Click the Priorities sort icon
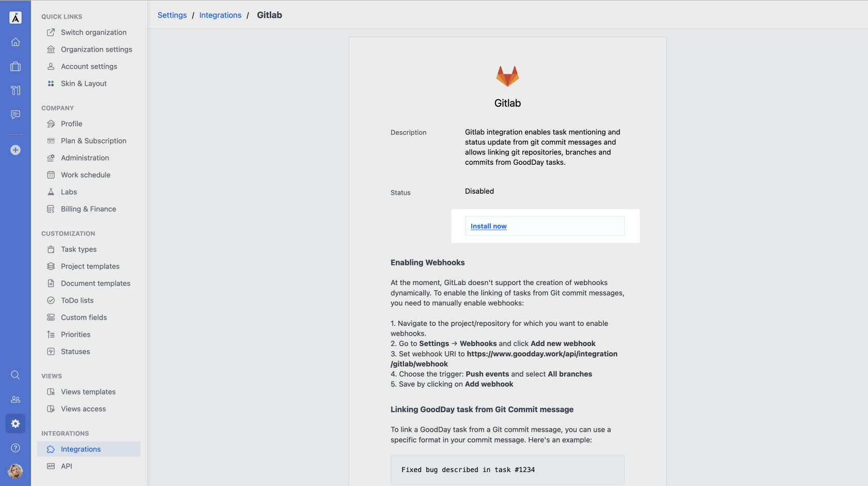868x486 pixels. [51, 334]
